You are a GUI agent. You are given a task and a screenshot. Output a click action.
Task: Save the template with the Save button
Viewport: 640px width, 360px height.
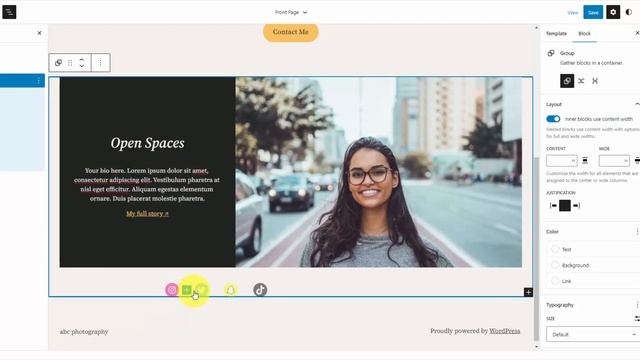(593, 12)
